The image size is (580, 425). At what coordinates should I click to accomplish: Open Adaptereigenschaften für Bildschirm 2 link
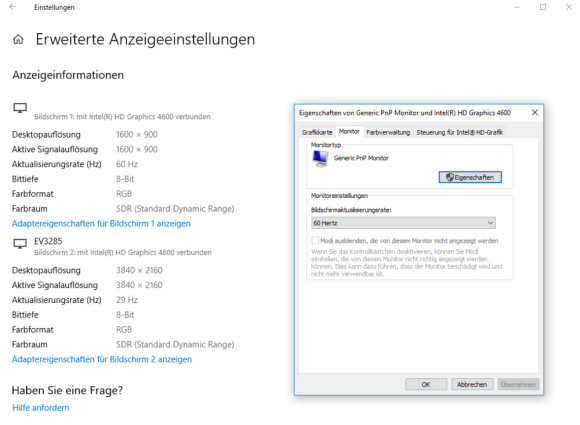tap(102, 359)
